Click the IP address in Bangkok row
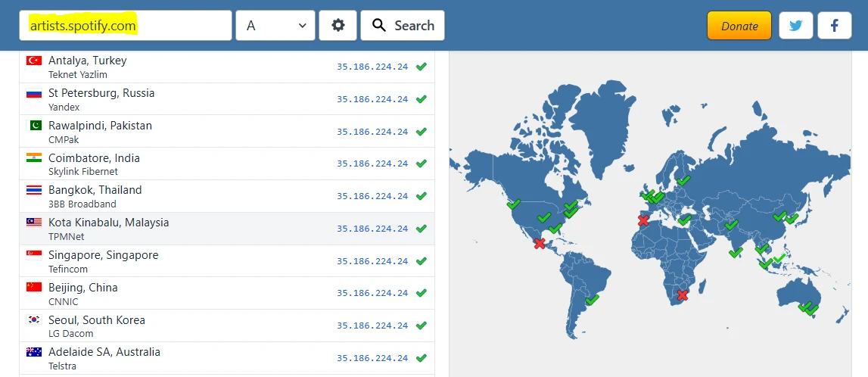 point(372,196)
